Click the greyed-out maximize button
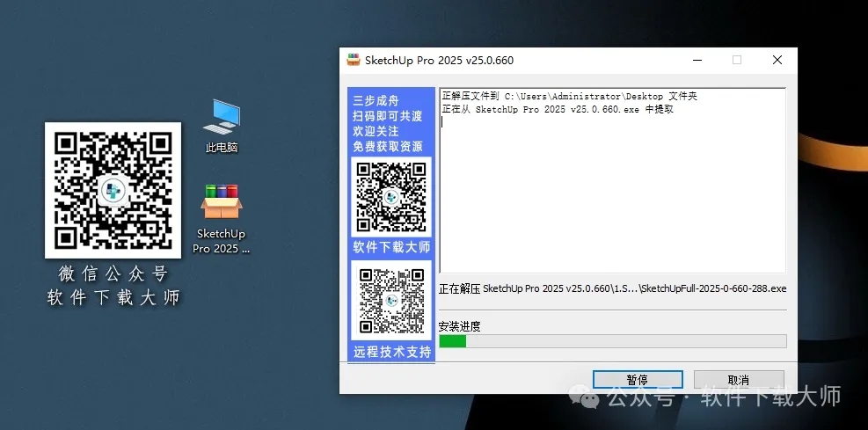The height and width of the screenshot is (430, 868). click(x=737, y=61)
